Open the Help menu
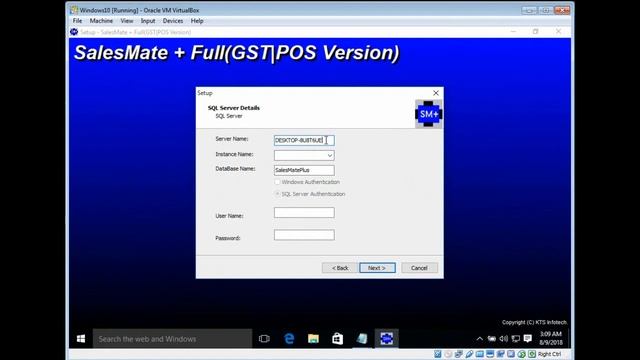This screenshot has height=360, width=640. [197, 21]
